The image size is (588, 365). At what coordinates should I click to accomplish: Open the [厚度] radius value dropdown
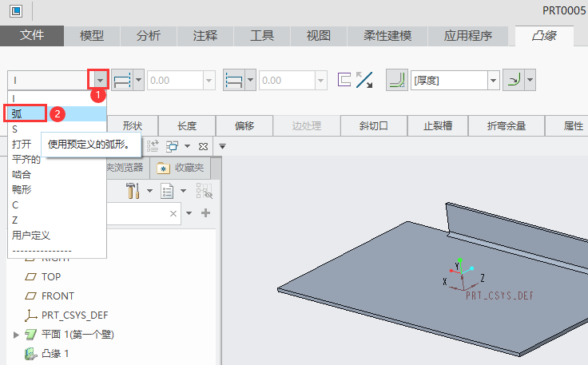[494, 80]
